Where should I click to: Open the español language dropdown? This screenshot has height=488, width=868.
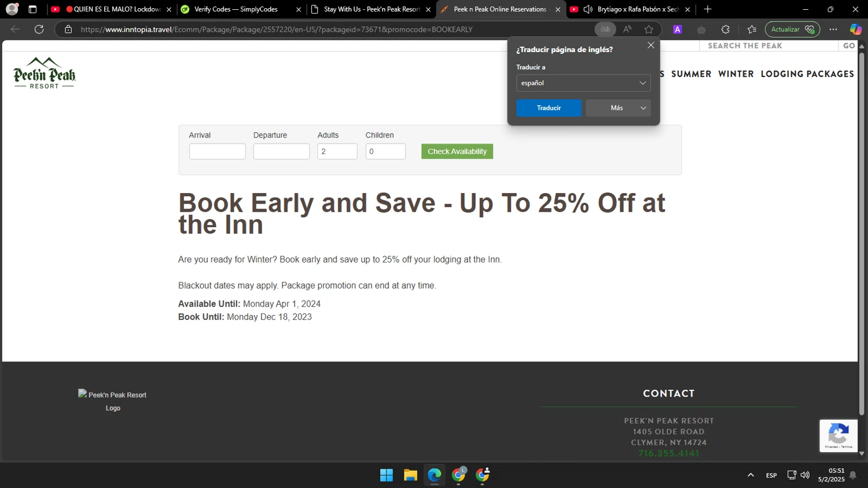pos(583,83)
